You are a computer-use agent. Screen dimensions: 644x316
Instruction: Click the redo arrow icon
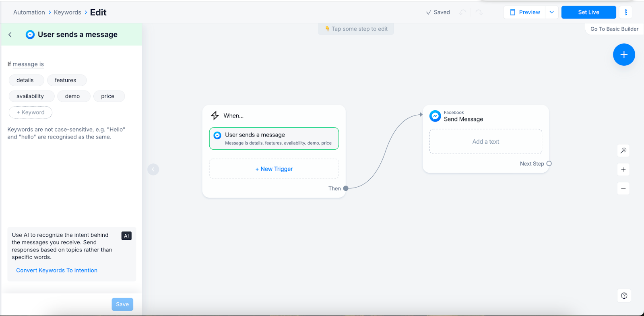479,12
